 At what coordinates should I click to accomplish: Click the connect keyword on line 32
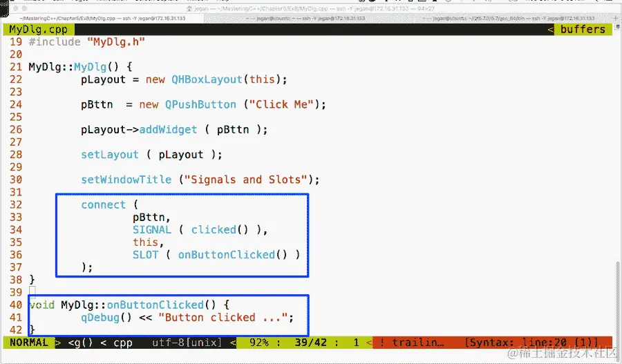pyautogui.click(x=103, y=205)
